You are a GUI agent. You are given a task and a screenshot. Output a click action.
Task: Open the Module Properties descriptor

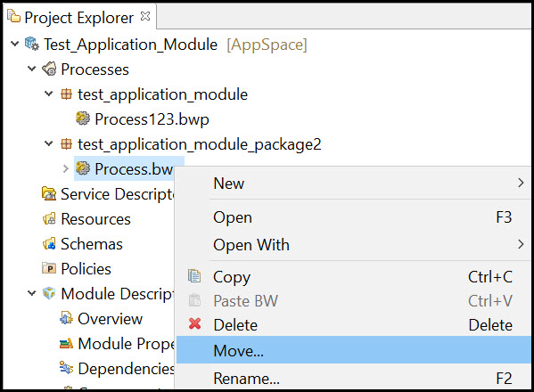pos(126,344)
